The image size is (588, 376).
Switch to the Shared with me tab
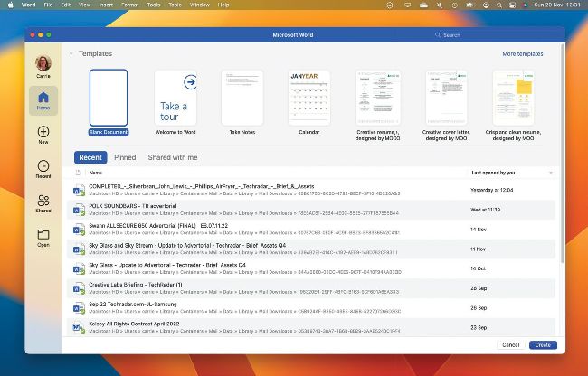coord(172,157)
